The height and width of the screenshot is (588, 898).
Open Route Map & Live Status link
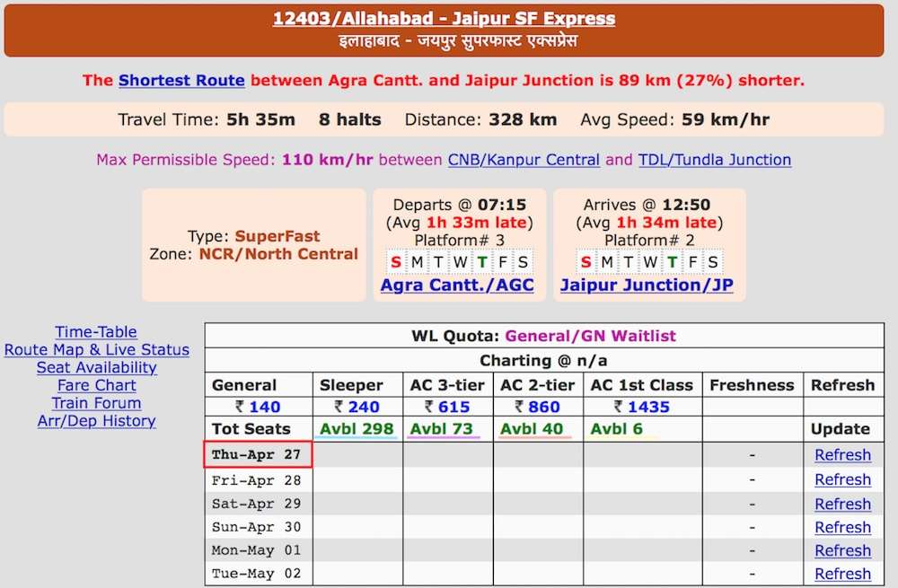point(97,350)
